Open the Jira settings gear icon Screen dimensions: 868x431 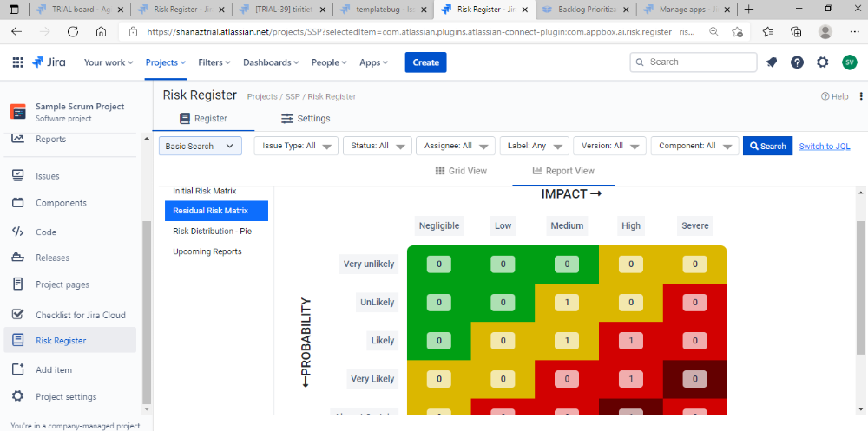[x=823, y=62]
